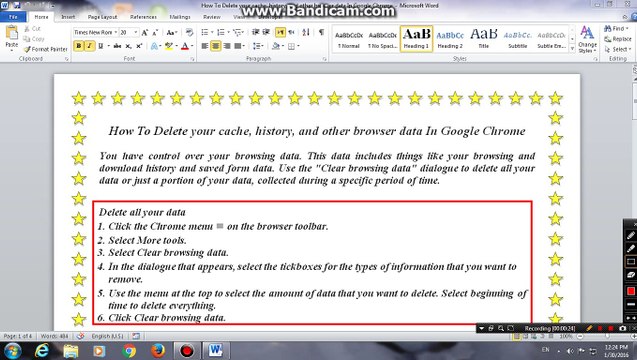This screenshot has width=637, height=360.
Task: Click the Find button
Action: point(616,28)
